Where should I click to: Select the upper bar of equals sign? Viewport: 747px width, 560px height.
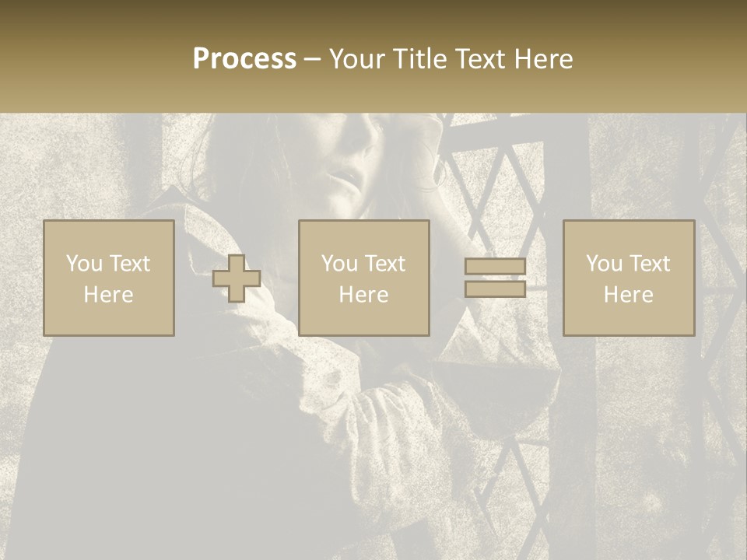[495, 267]
